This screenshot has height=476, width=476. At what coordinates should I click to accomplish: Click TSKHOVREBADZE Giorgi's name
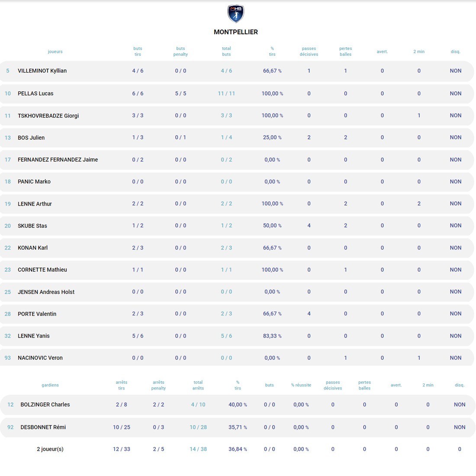[x=48, y=116]
